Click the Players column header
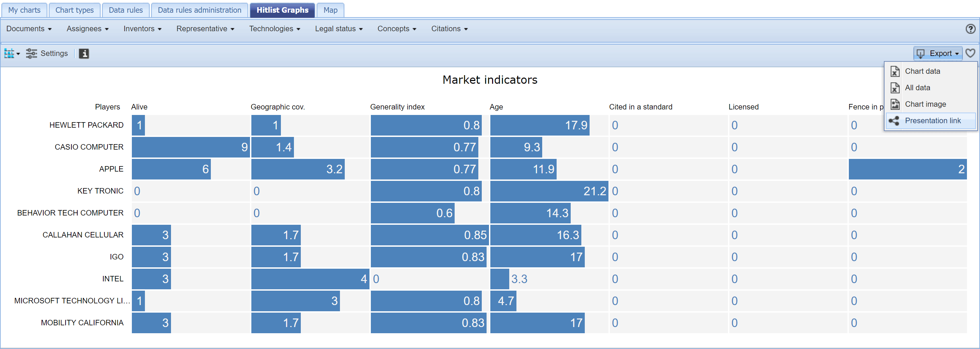The width and height of the screenshot is (980, 349). 107,107
